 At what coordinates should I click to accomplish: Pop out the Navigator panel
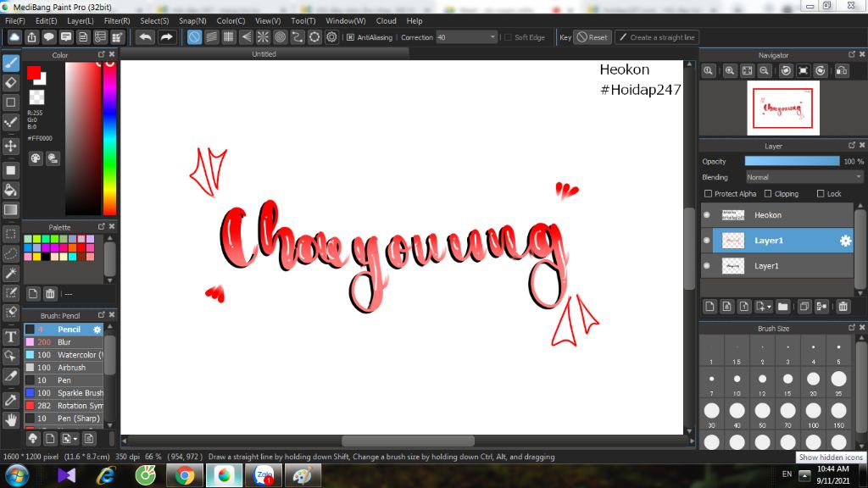851,54
